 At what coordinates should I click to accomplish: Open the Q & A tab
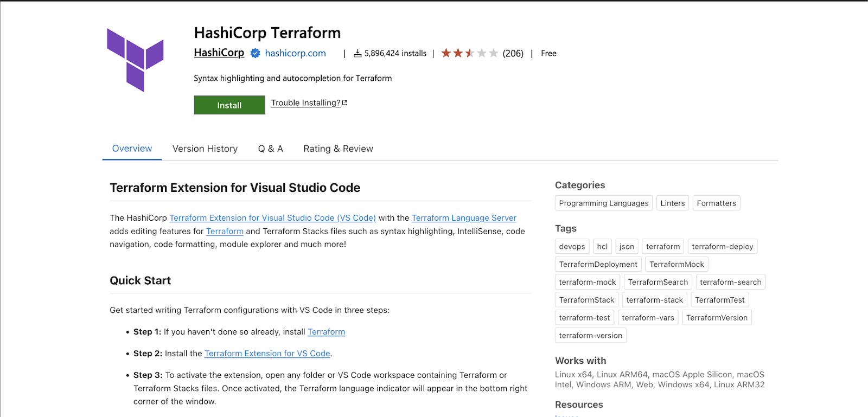point(271,149)
